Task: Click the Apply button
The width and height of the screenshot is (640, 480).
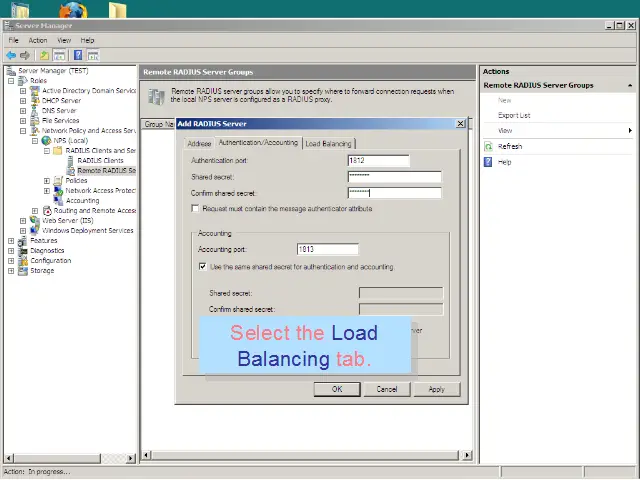Action: click(x=437, y=389)
